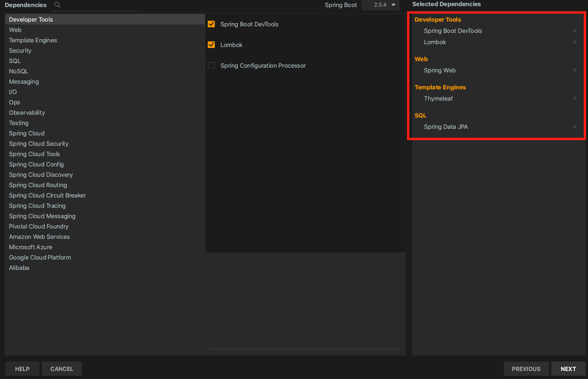Screen dimensions: 588x379
Task: Select the Template Engines category
Action: (105, 40)
